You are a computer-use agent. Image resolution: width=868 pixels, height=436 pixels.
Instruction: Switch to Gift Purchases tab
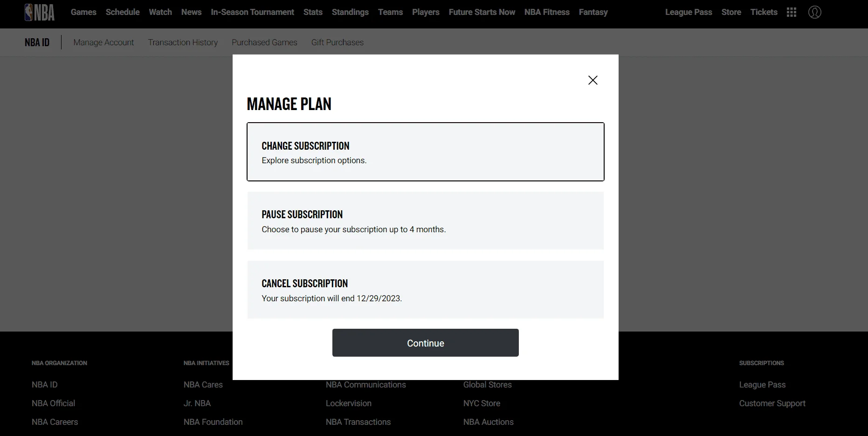338,42
